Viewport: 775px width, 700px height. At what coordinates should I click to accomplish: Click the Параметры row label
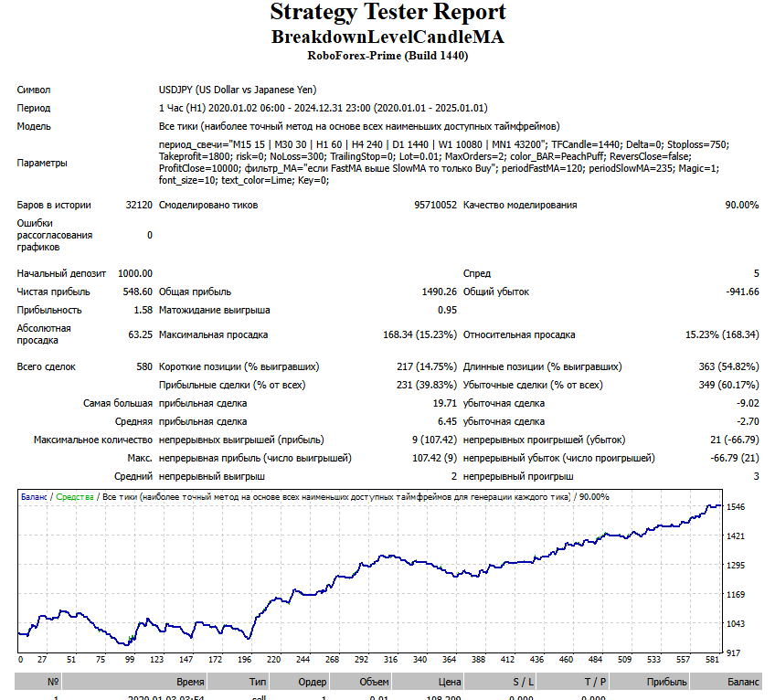pyautogui.click(x=42, y=163)
